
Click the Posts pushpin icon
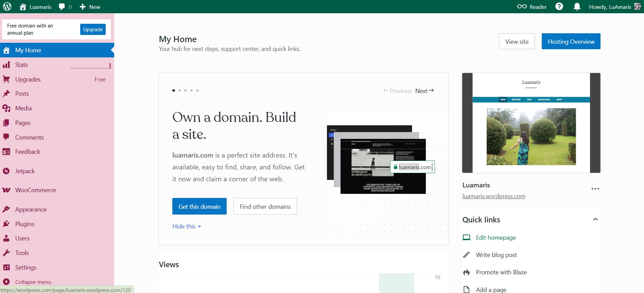coord(6,93)
